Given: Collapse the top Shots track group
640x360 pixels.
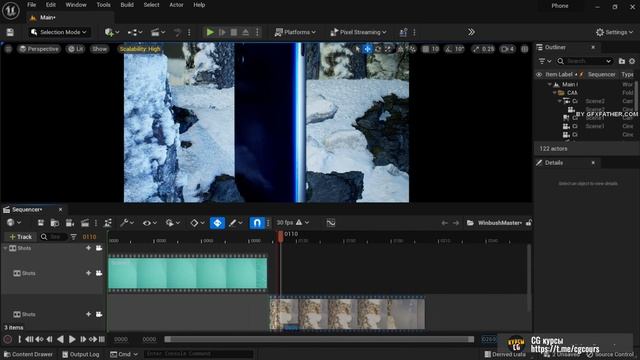Looking at the screenshot, I should point(5,248).
